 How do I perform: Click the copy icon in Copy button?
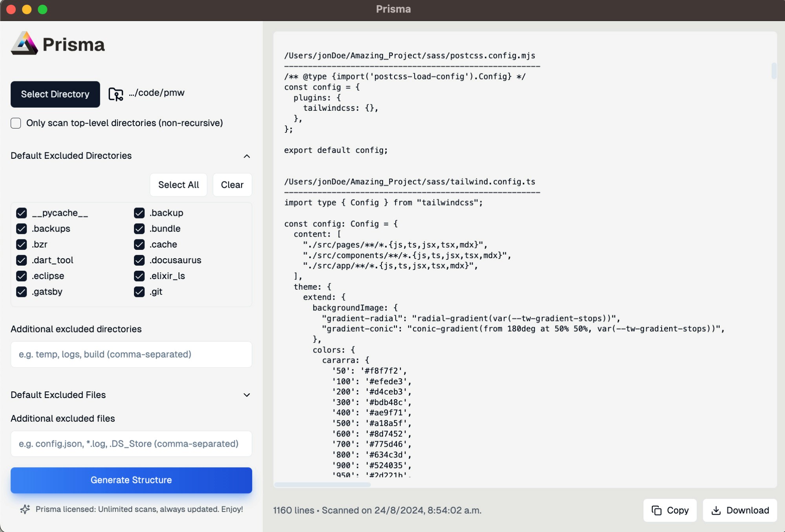656,510
